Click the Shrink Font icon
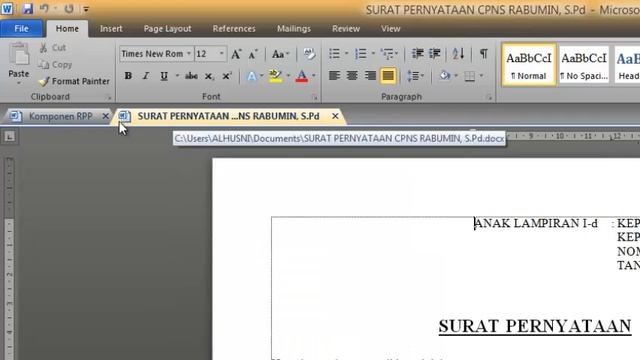 pos(253,54)
